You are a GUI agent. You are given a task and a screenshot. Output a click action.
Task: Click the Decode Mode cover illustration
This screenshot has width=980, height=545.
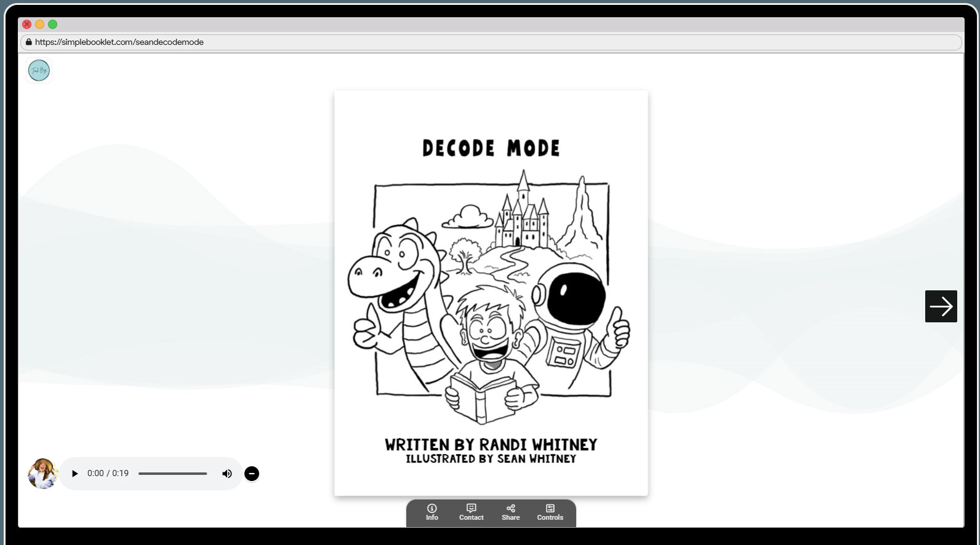(491, 295)
